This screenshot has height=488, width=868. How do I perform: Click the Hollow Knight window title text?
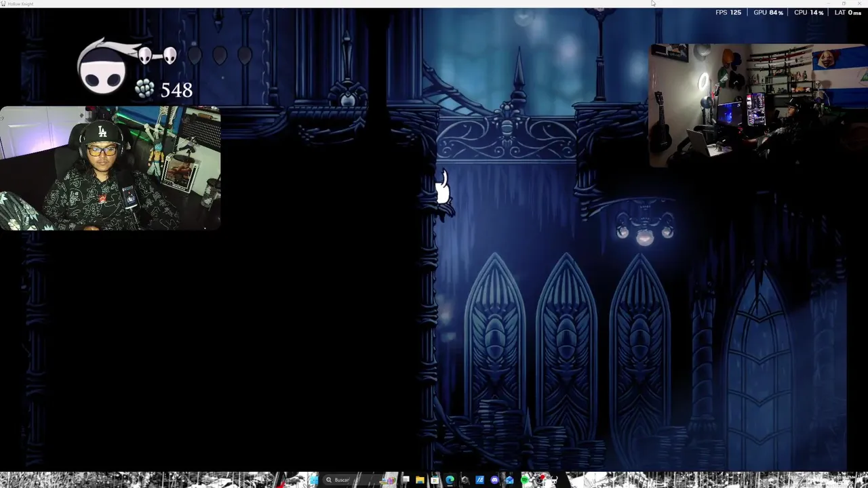click(x=20, y=3)
